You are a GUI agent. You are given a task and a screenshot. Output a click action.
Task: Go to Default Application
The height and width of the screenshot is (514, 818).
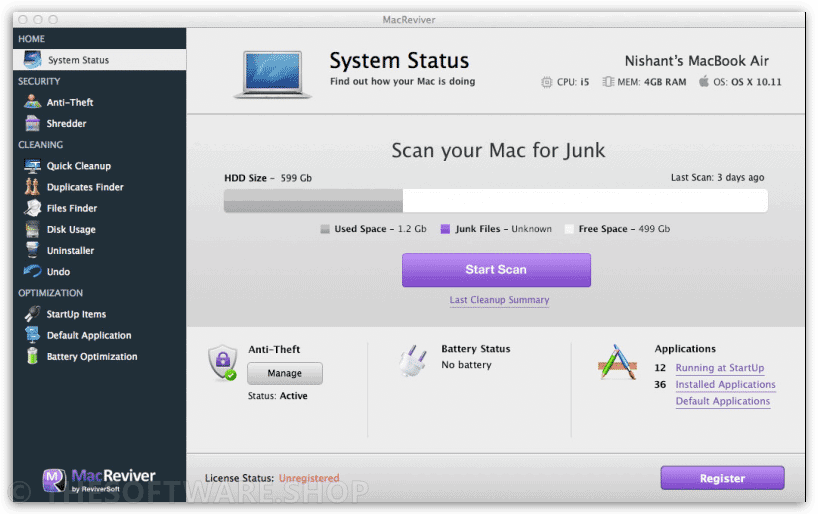(x=99, y=335)
